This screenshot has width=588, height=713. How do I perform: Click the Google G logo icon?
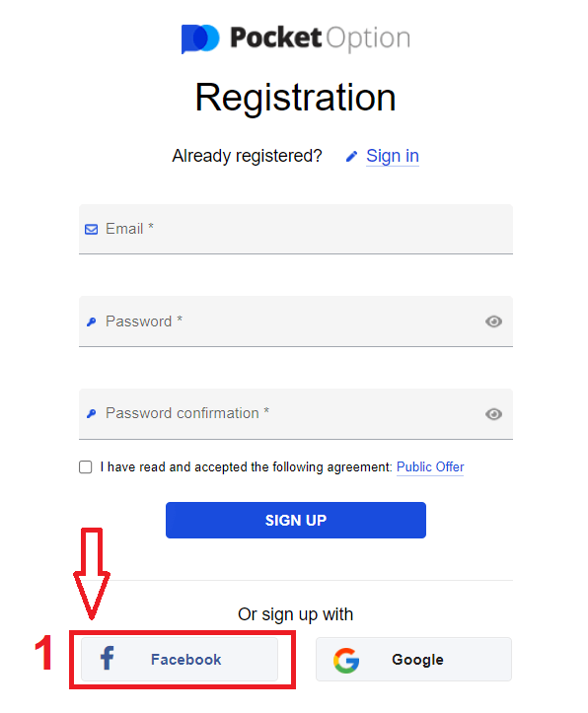click(346, 661)
